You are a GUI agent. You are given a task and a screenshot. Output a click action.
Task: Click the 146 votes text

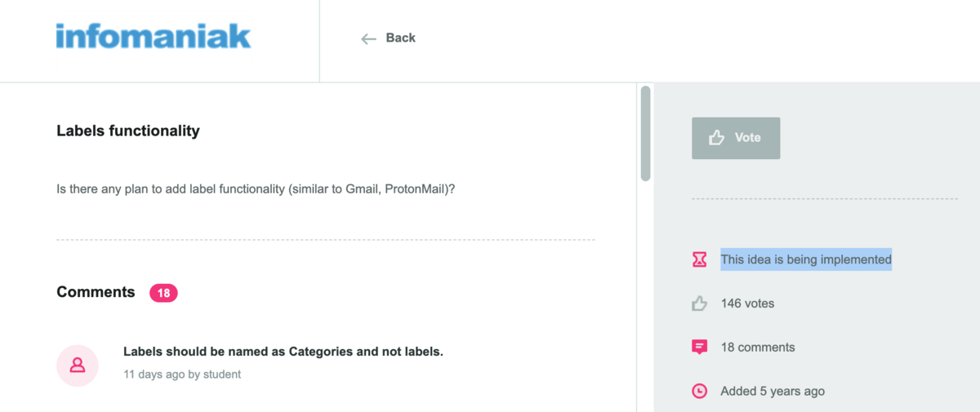747,303
